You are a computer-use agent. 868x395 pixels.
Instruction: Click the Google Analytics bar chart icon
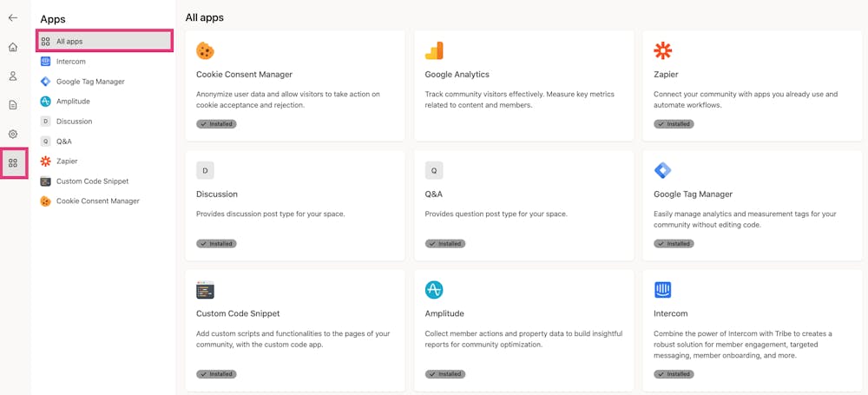(x=434, y=50)
